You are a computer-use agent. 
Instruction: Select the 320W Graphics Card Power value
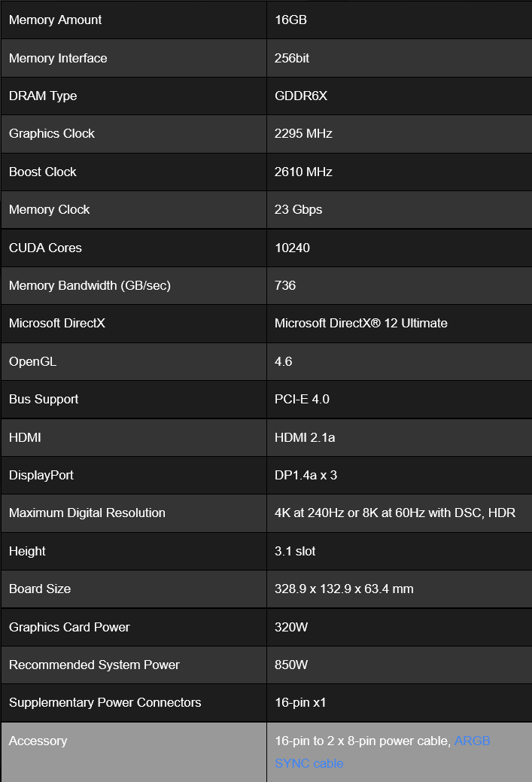point(292,628)
